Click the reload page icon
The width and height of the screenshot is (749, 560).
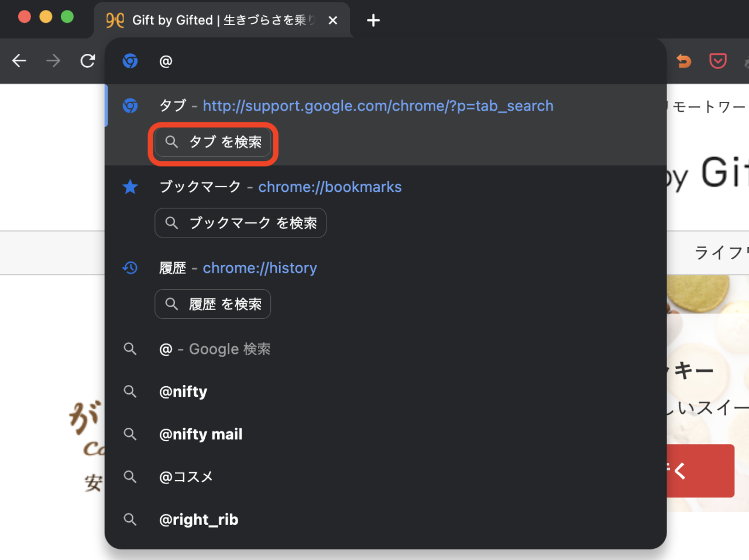[88, 61]
